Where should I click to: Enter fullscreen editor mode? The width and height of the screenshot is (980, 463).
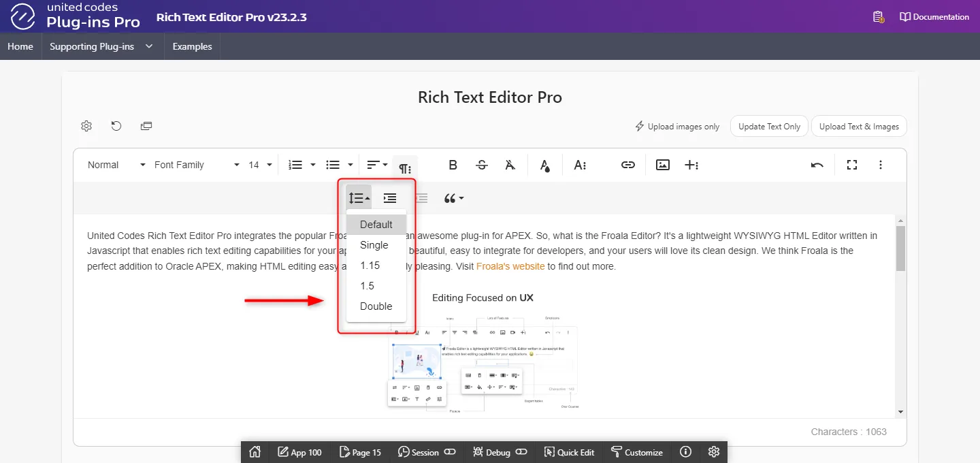pos(851,165)
